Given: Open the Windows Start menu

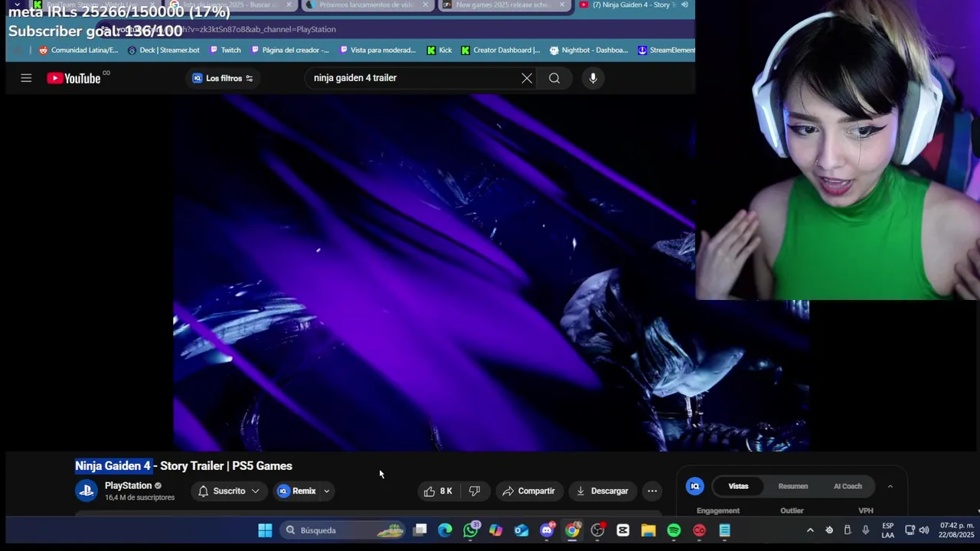Looking at the screenshot, I should 265,530.
